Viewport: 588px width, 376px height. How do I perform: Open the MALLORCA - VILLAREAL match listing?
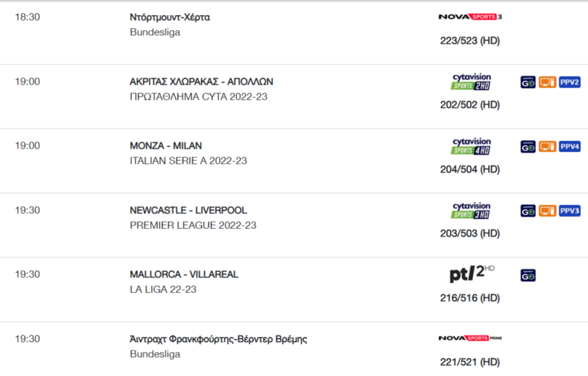click(x=184, y=274)
